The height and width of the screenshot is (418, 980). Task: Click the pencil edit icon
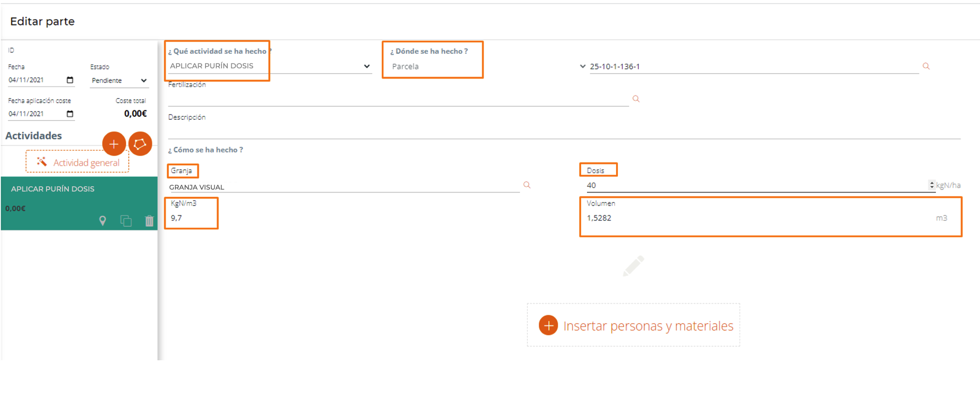[x=633, y=266]
